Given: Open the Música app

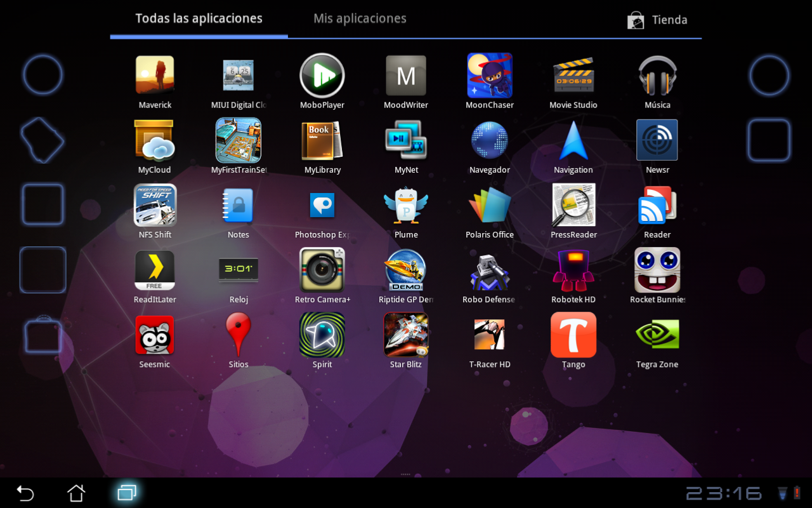Looking at the screenshot, I should 657,75.
